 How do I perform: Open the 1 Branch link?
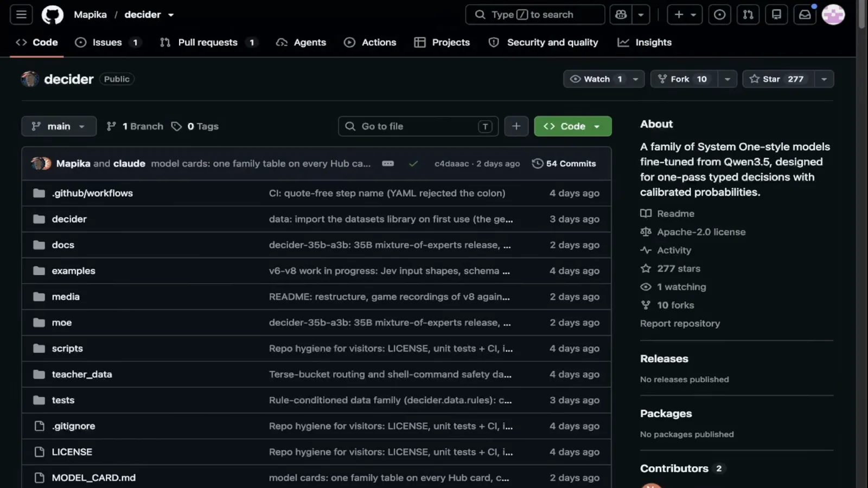135,126
